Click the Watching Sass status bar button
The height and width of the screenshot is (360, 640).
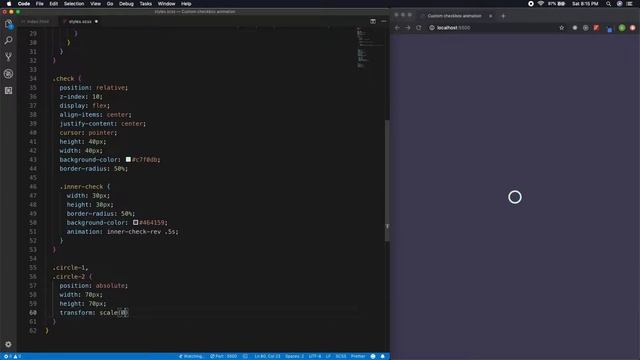[191, 356]
